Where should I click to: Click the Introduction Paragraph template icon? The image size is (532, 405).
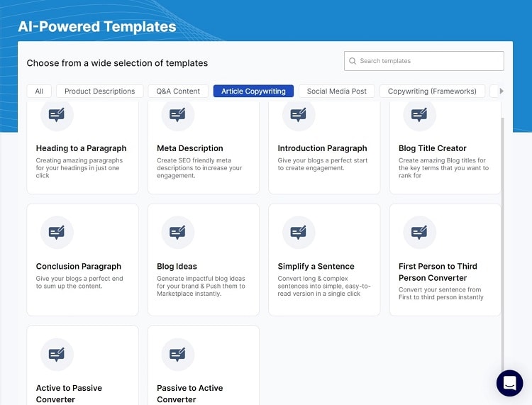click(x=299, y=115)
